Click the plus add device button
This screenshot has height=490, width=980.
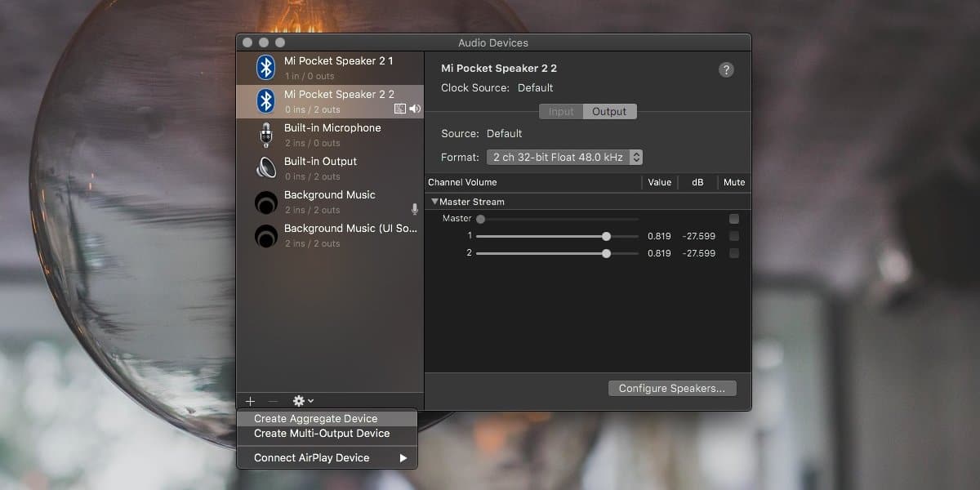[x=250, y=401]
